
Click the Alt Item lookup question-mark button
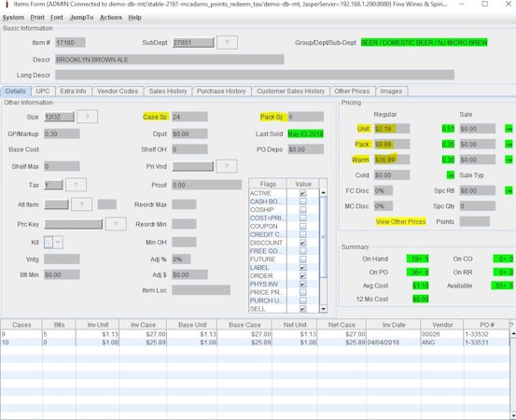(81, 204)
